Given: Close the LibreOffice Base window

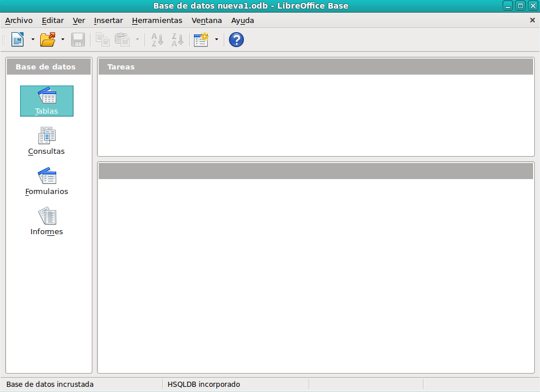Looking at the screenshot, I should tap(533, 6).
